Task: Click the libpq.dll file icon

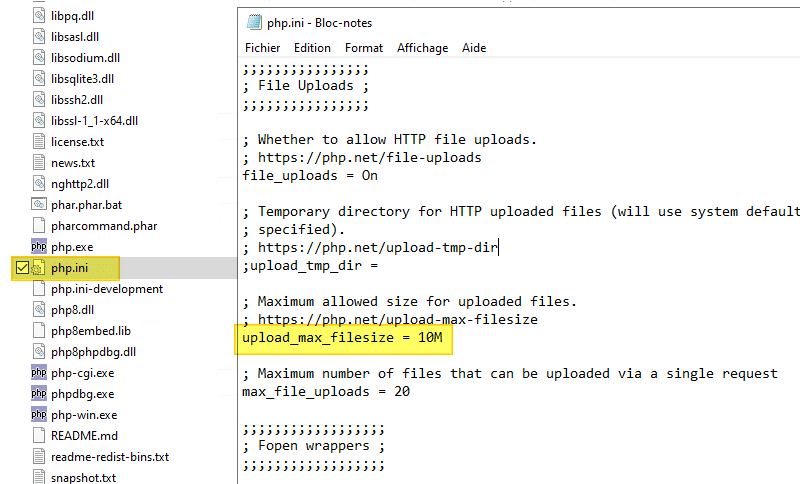Action: click(39, 16)
